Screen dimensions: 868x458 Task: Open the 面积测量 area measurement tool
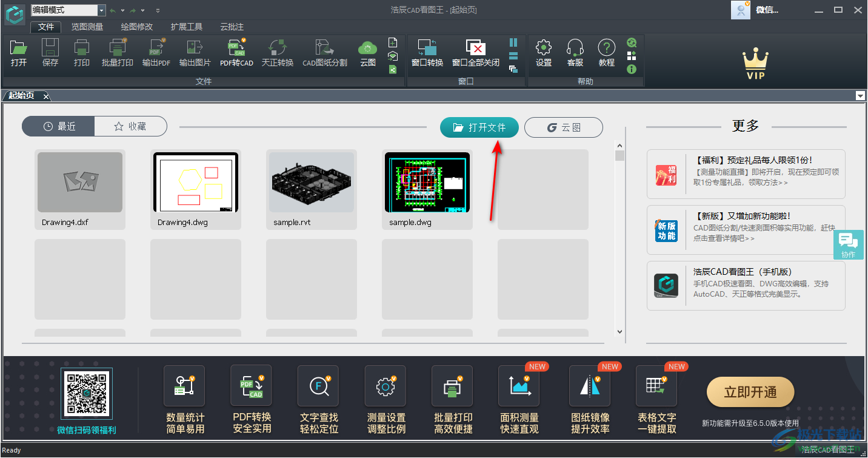(518, 397)
